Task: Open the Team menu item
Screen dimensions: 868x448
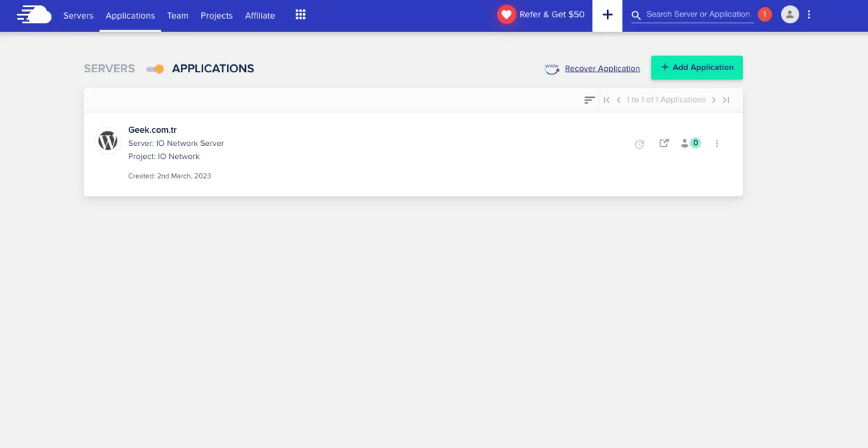Action: [x=177, y=15]
